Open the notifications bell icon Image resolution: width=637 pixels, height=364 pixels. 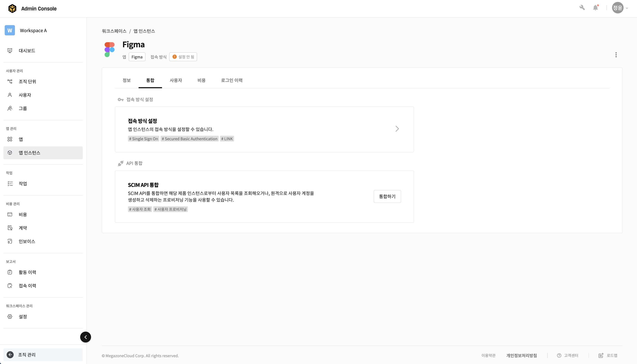click(x=595, y=8)
